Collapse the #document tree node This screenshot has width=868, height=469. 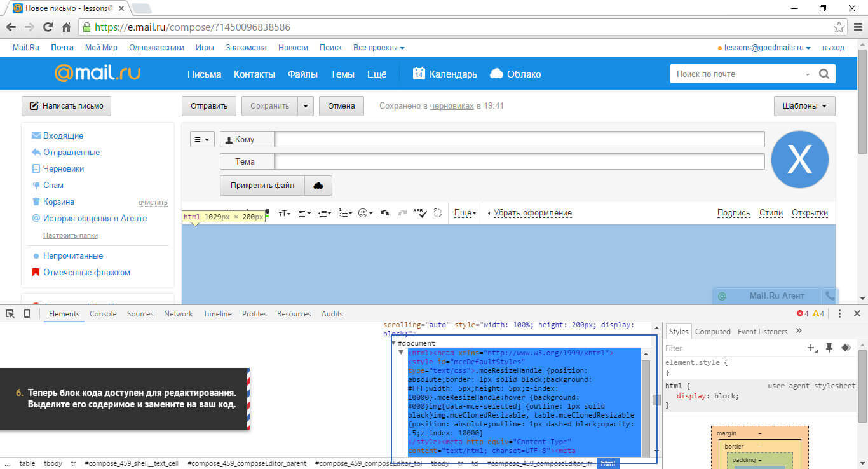[x=394, y=343]
